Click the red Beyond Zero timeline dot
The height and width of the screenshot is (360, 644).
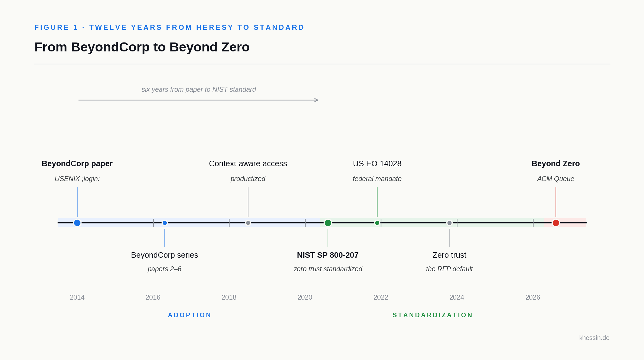pos(556,223)
